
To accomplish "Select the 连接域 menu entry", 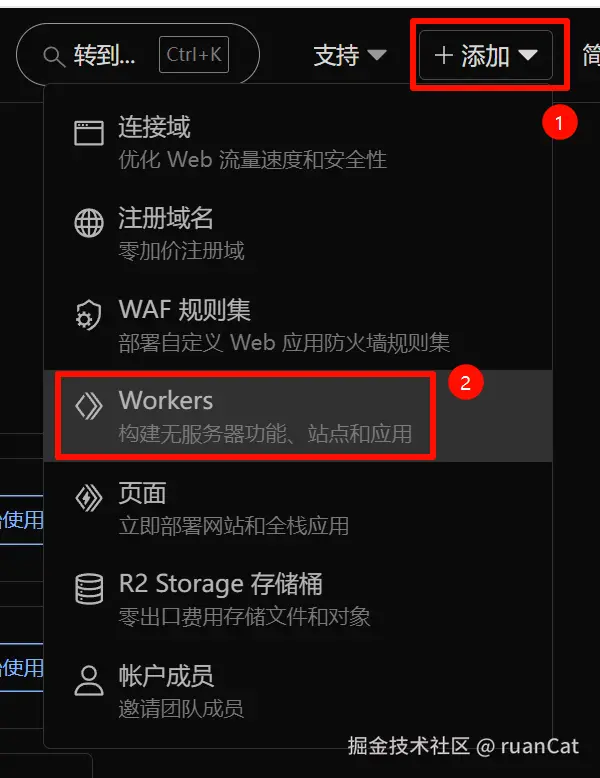I will coord(298,142).
